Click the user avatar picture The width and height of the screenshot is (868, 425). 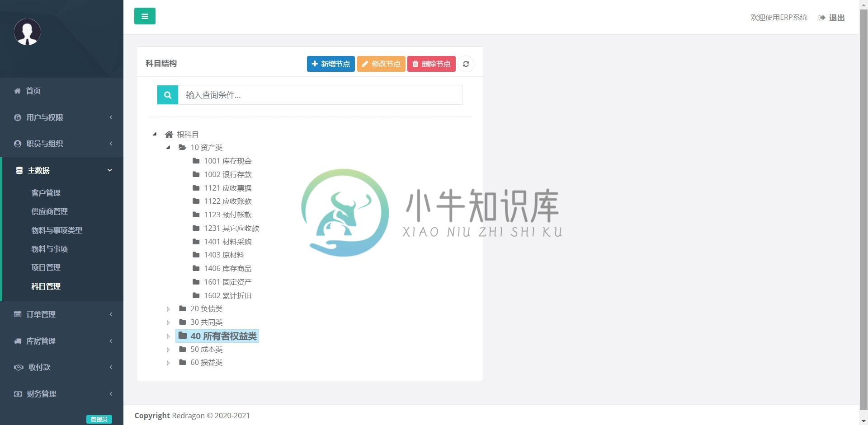pos(27,32)
